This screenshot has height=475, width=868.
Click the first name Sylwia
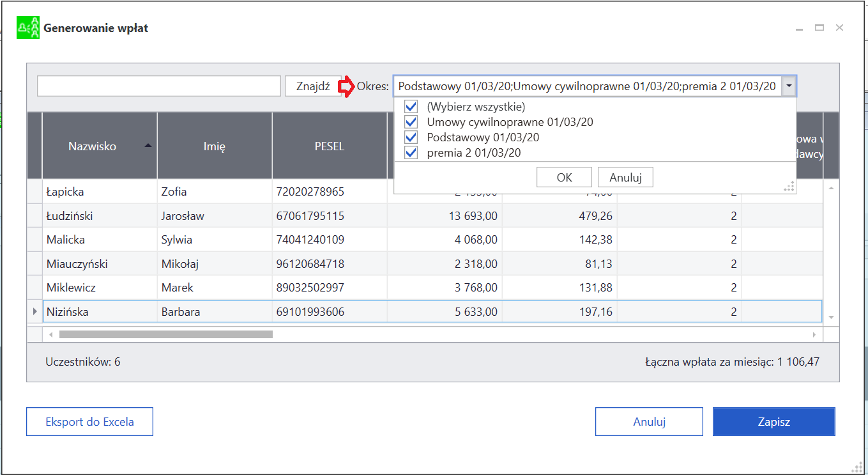[177, 240]
